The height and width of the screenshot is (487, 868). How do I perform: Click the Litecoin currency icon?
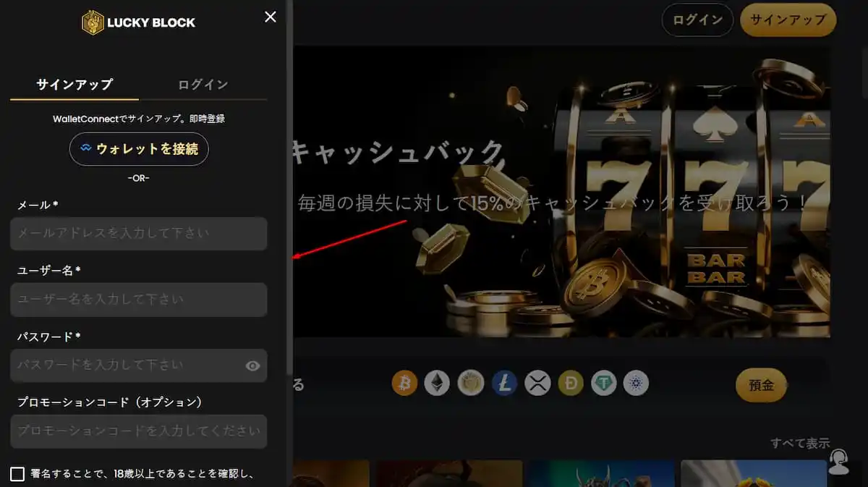[505, 384]
